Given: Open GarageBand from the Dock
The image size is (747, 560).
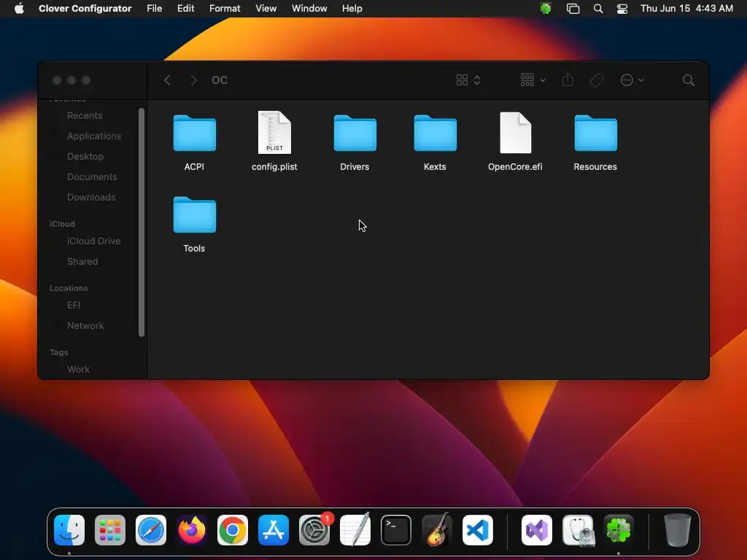Looking at the screenshot, I should click(x=437, y=530).
